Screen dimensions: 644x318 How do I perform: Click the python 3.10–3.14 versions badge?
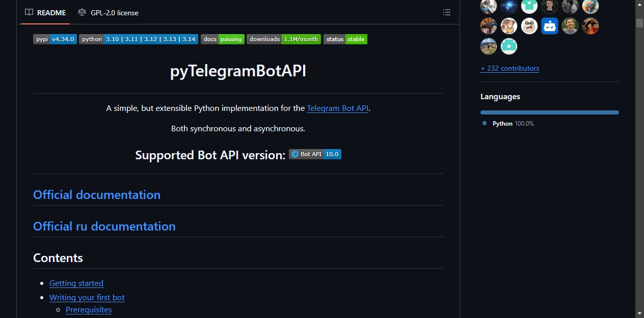tap(139, 39)
